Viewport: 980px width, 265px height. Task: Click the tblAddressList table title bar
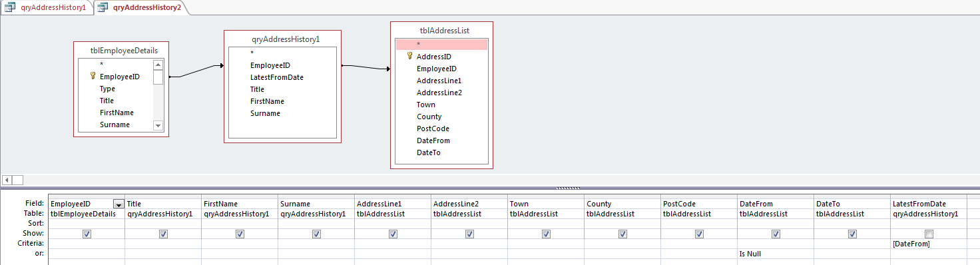[442, 30]
